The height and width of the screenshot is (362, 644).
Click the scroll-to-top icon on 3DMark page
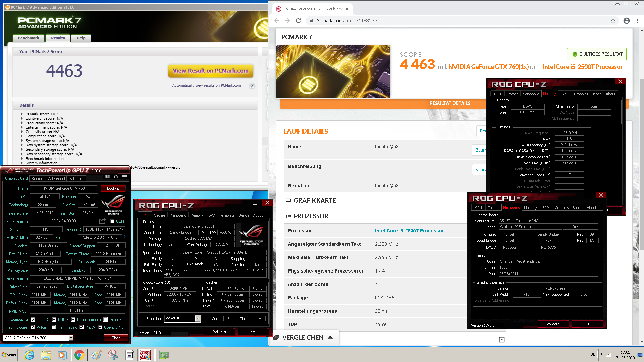click(502, 340)
